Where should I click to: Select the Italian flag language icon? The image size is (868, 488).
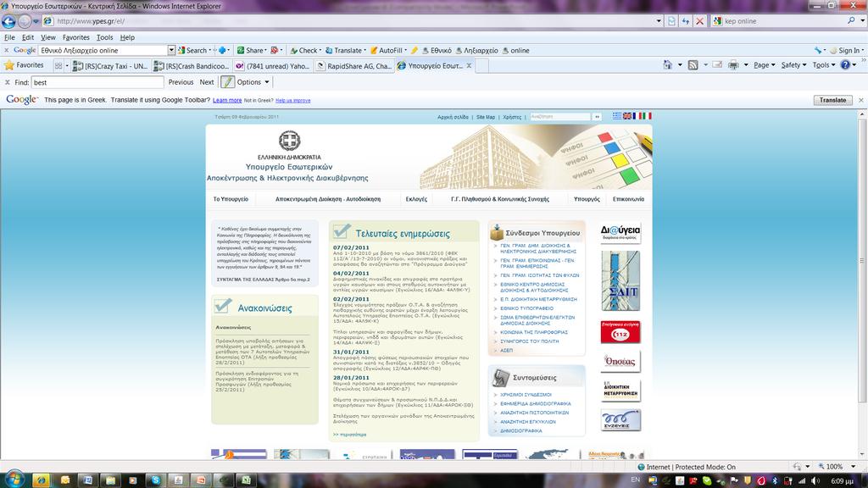[647, 116]
